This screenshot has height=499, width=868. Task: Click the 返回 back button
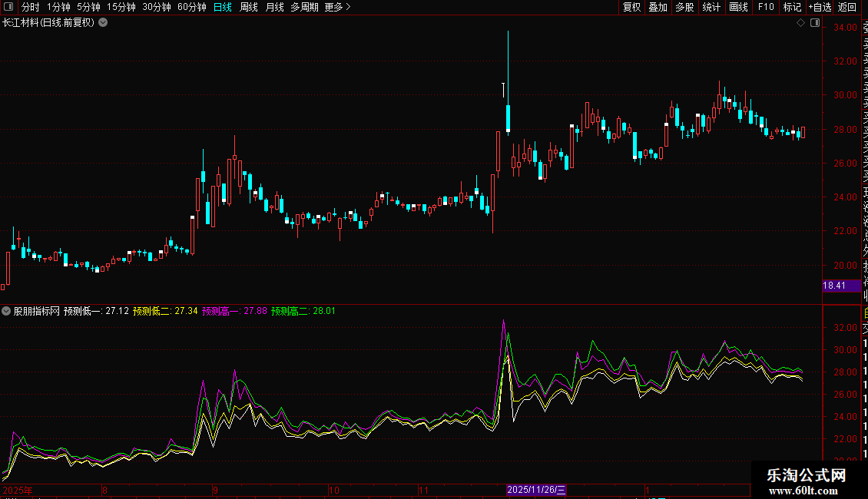[x=847, y=7]
